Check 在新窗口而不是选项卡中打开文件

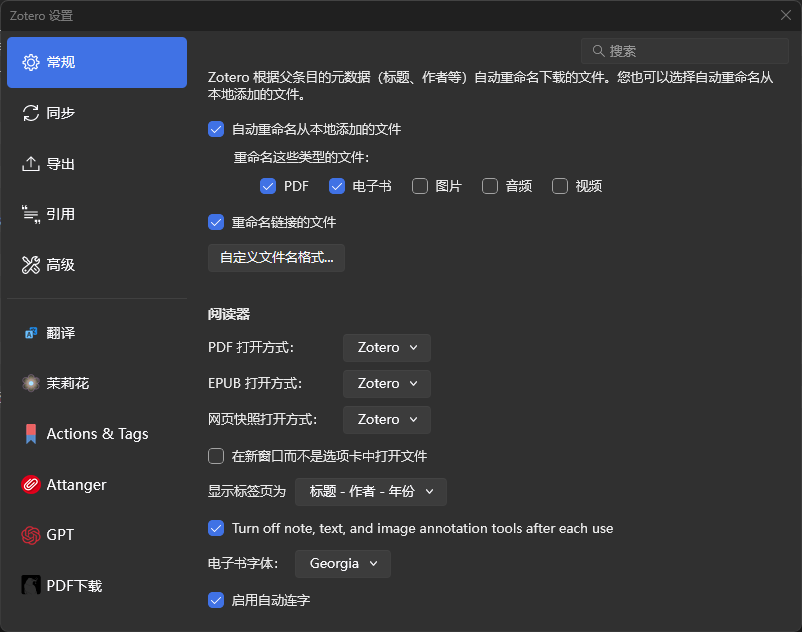(x=216, y=456)
